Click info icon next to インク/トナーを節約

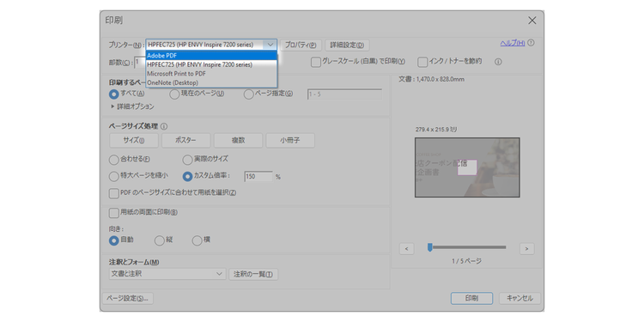498,62
